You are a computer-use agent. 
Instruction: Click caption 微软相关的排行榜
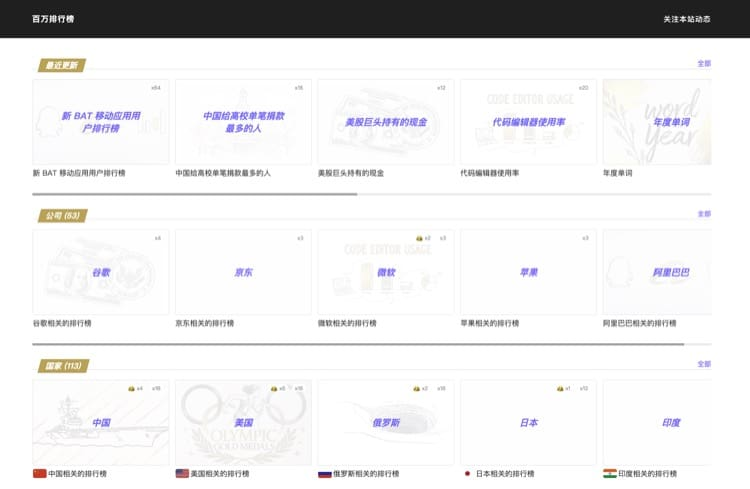click(347, 323)
